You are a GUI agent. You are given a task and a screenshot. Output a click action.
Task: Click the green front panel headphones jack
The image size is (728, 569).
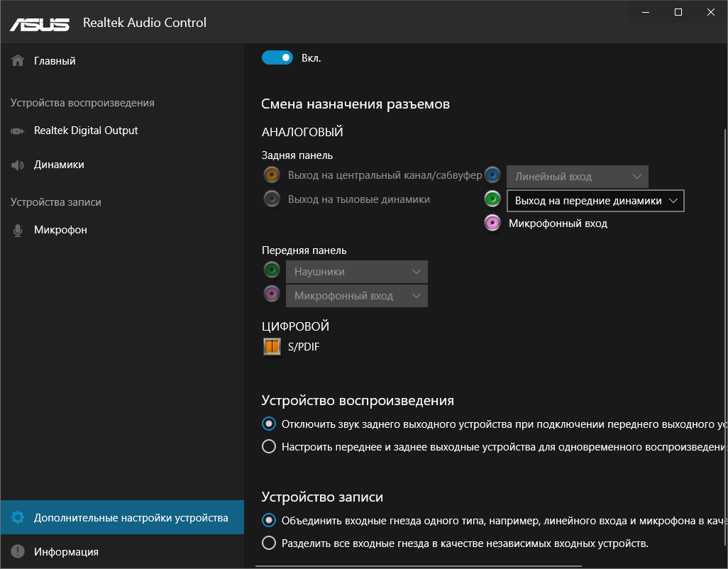(271, 270)
